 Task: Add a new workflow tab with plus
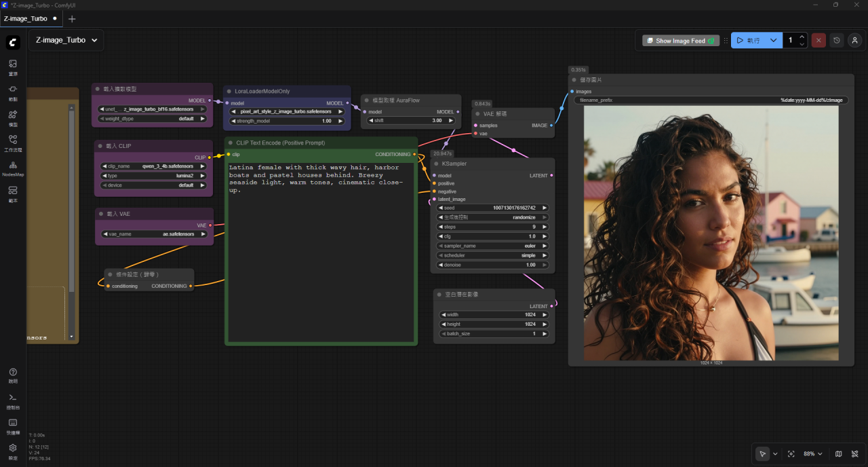(x=72, y=18)
